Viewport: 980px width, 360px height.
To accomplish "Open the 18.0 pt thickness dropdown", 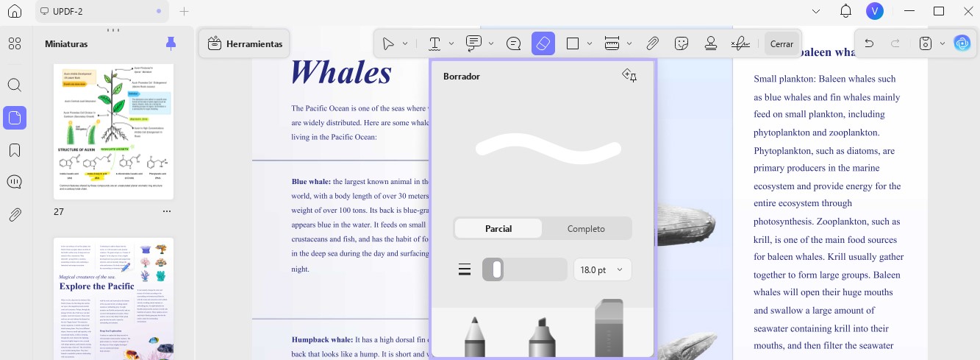I will click(x=602, y=269).
